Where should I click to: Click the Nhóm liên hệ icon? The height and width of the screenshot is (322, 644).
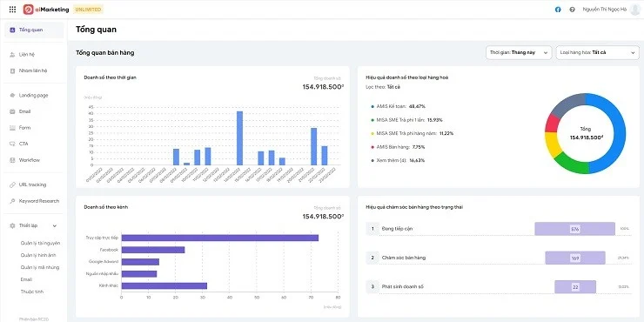(12, 70)
